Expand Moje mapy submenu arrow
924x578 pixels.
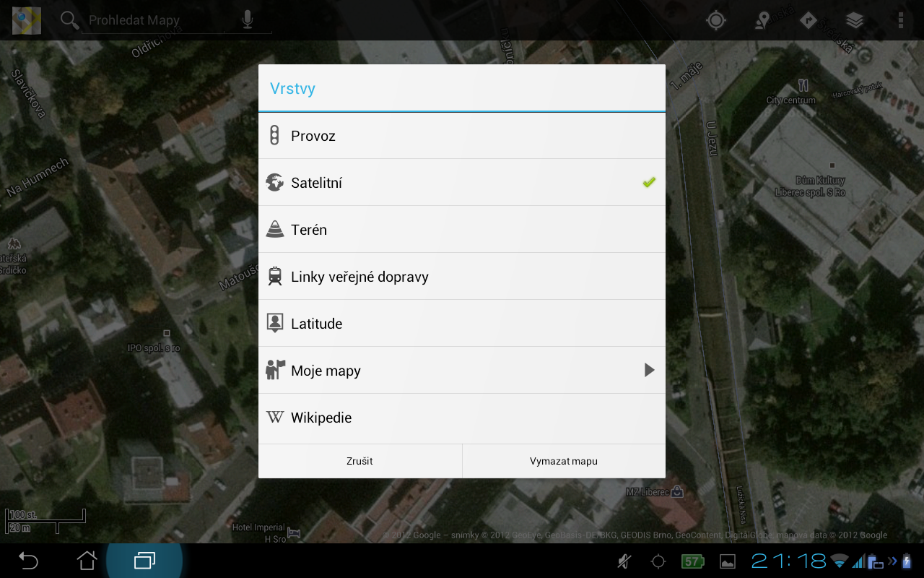point(648,371)
